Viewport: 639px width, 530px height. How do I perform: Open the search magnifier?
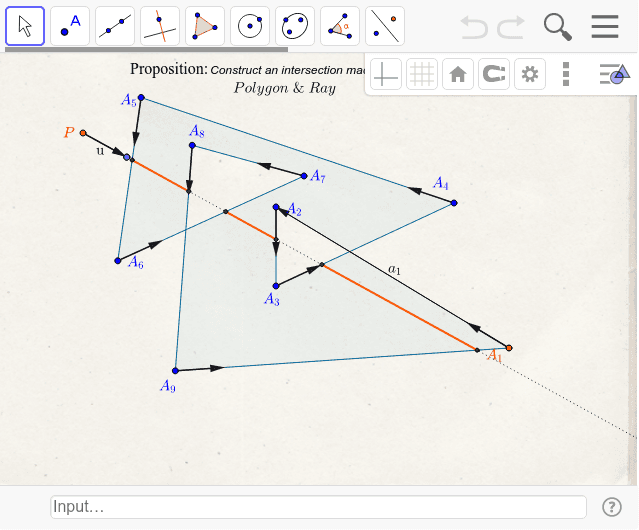(558, 27)
